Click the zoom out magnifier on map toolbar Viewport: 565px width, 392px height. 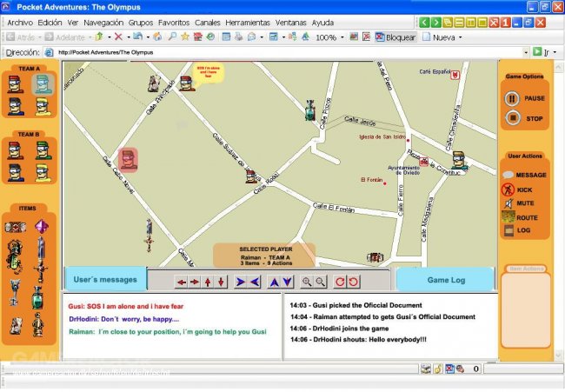click(x=321, y=282)
